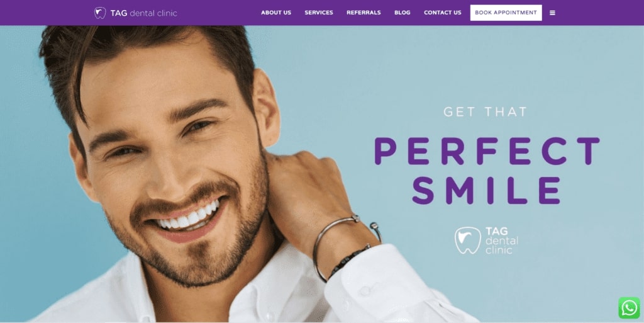Click the tooth logo icon in header
Image resolution: width=644 pixels, height=323 pixels.
[x=100, y=13]
